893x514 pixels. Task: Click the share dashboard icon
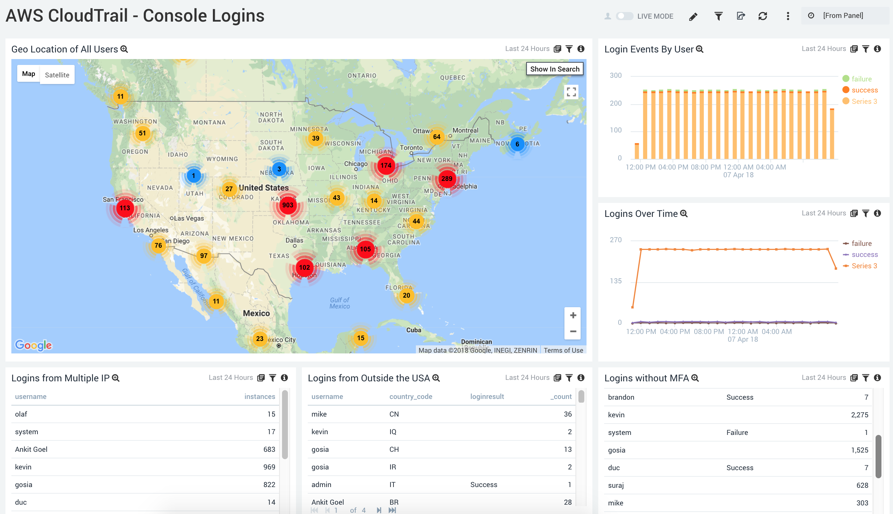(740, 16)
